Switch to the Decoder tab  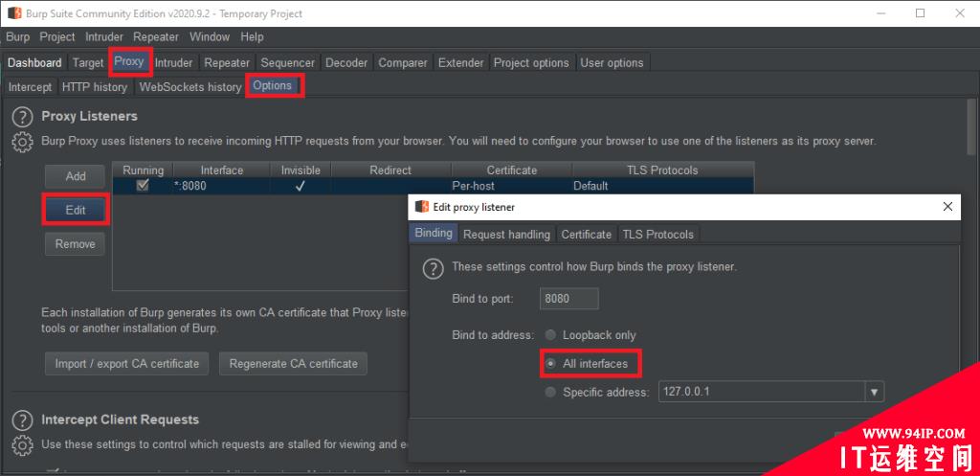click(346, 62)
